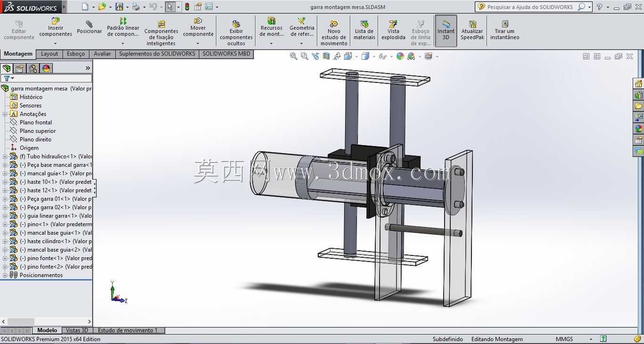Open the DisplayManager tab icon
The height and width of the screenshot is (344, 644).
[x=46, y=68]
